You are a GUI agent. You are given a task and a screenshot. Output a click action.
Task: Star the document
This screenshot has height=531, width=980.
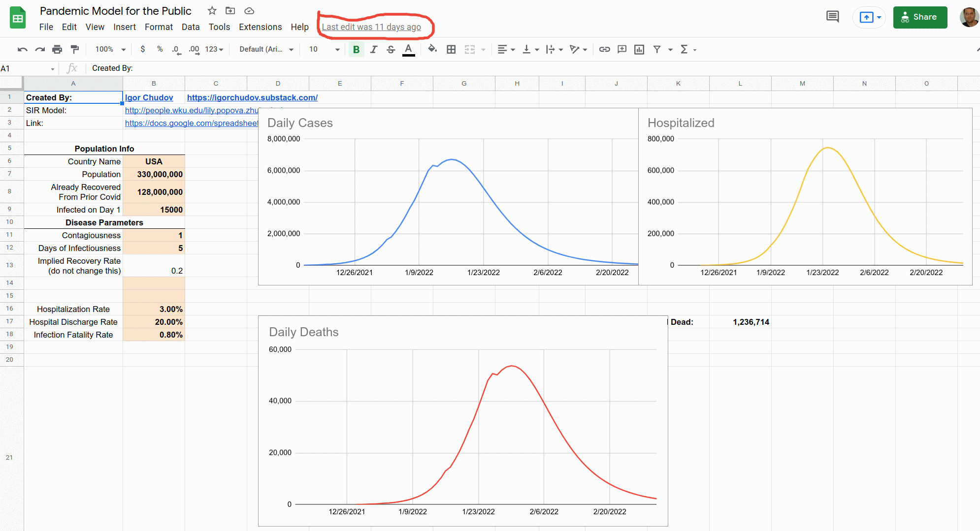point(212,10)
